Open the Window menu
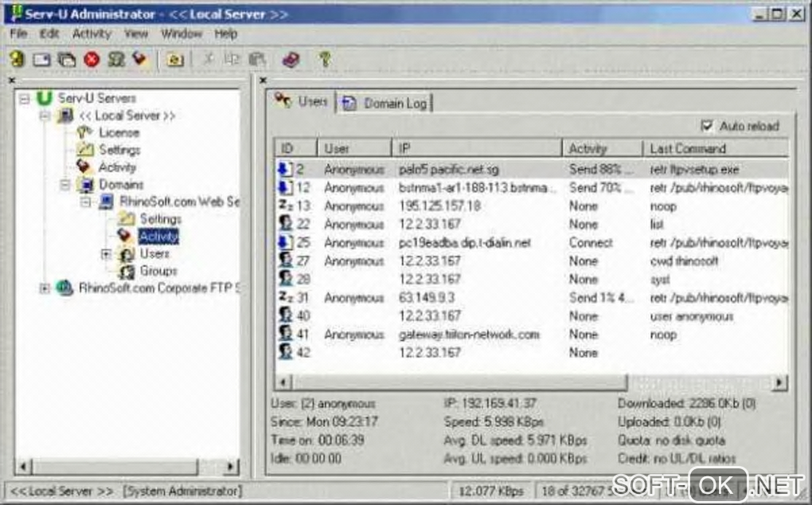 click(x=182, y=34)
